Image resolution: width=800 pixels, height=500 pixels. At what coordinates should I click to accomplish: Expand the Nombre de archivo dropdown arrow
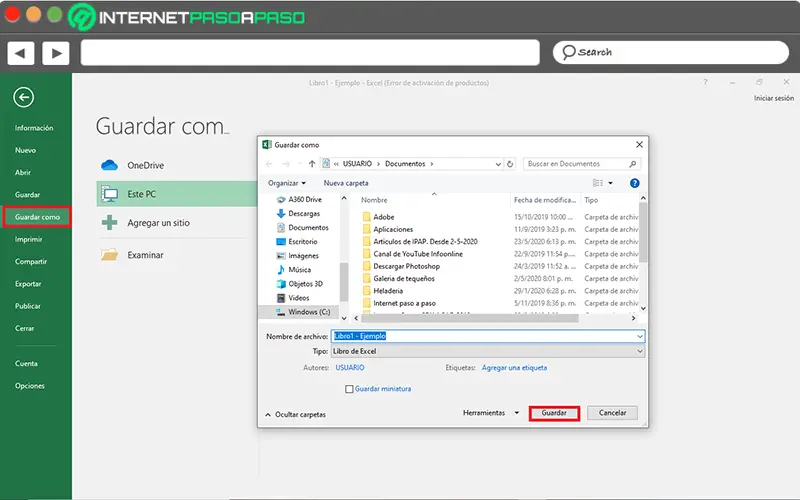pos(639,336)
